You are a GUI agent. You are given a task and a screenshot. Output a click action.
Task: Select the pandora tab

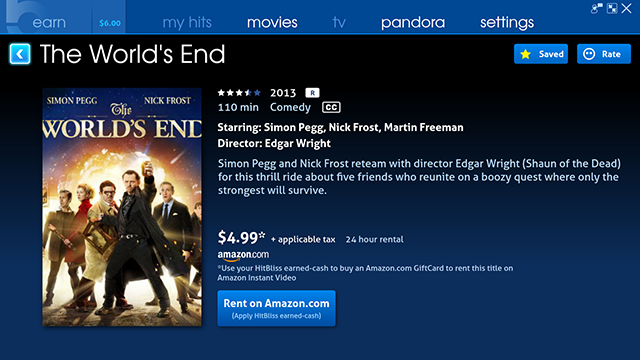point(413,22)
